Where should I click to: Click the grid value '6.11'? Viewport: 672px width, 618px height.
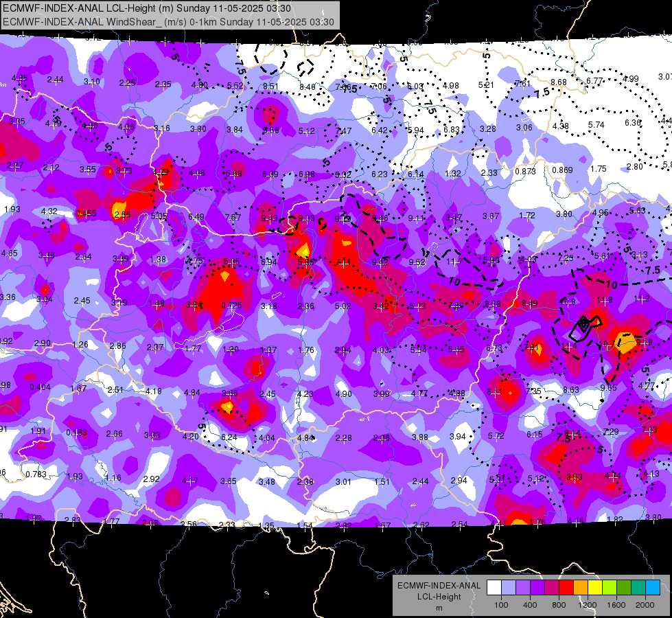(x=494, y=392)
